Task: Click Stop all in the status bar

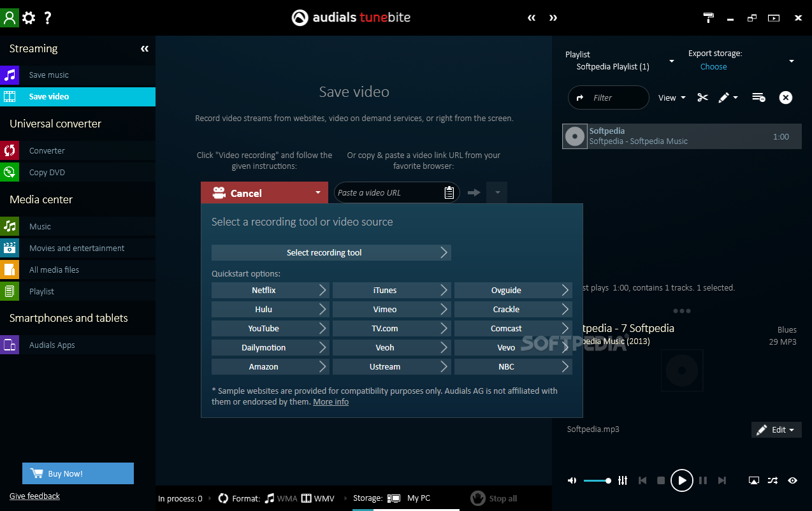Action: click(494, 498)
